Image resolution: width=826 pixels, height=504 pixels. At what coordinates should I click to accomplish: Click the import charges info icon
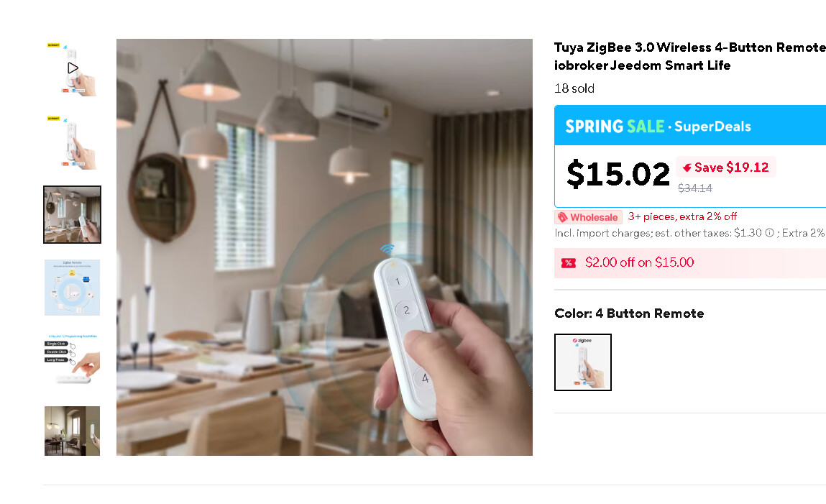click(770, 233)
